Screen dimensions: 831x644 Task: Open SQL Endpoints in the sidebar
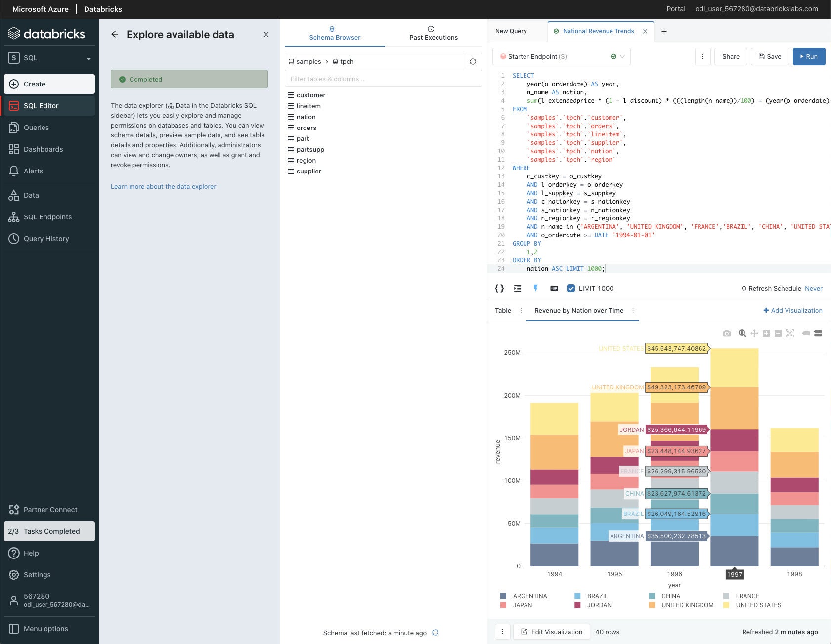click(x=49, y=217)
